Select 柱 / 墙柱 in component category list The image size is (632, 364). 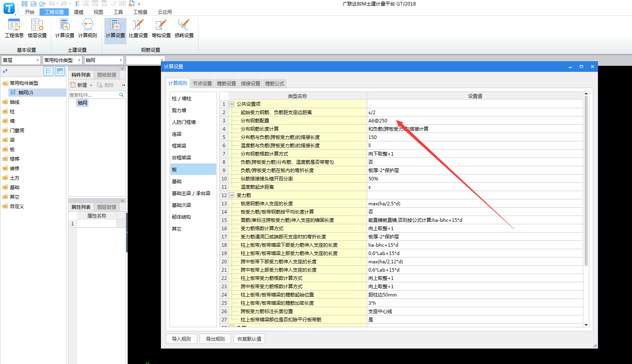click(193, 98)
